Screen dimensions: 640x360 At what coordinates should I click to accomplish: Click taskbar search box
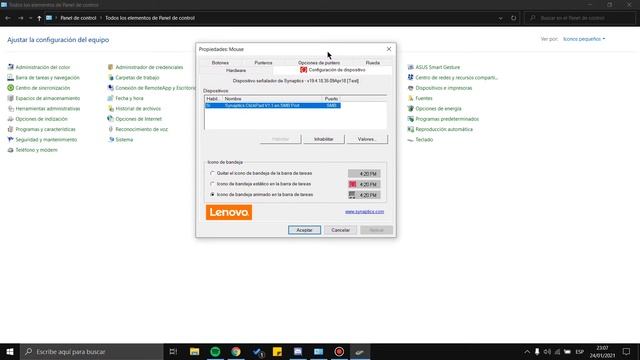(92, 351)
